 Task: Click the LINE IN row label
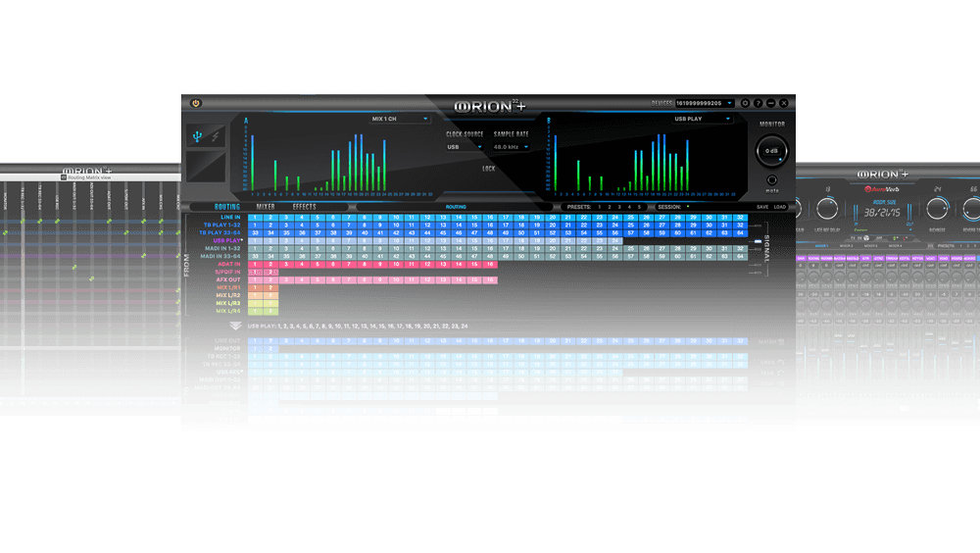(x=230, y=218)
